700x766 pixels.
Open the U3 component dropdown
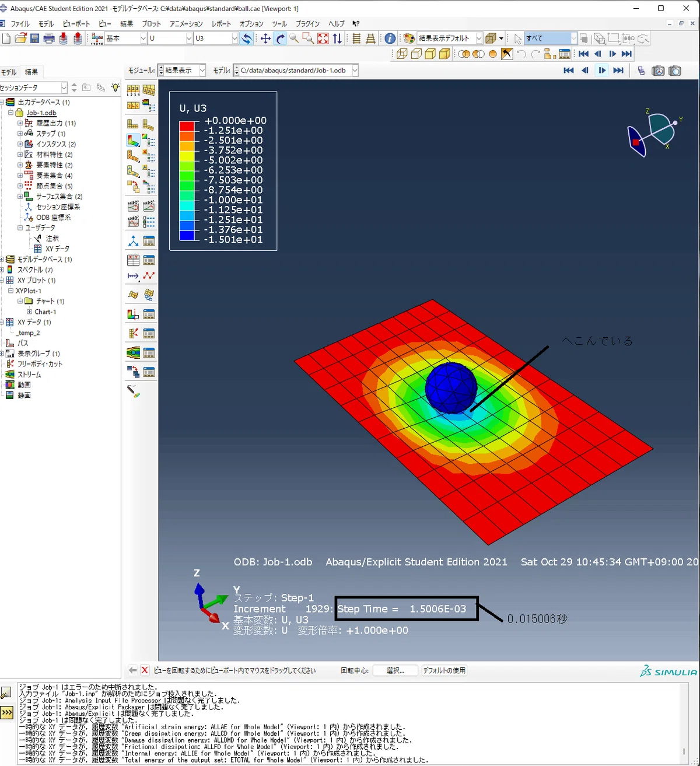pyautogui.click(x=235, y=39)
